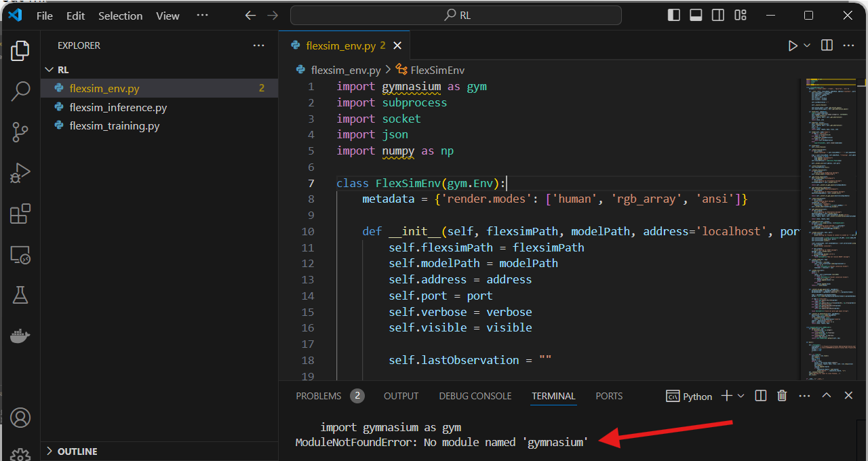Switch to the PROBLEMS tab
This screenshot has height=461, width=868.
pos(319,396)
